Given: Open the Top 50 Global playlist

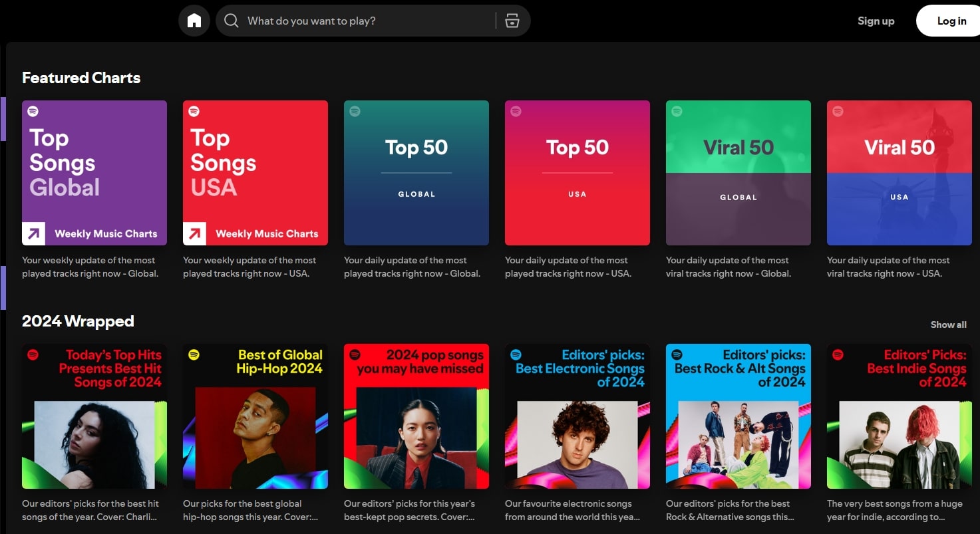Looking at the screenshot, I should tap(416, 172).
